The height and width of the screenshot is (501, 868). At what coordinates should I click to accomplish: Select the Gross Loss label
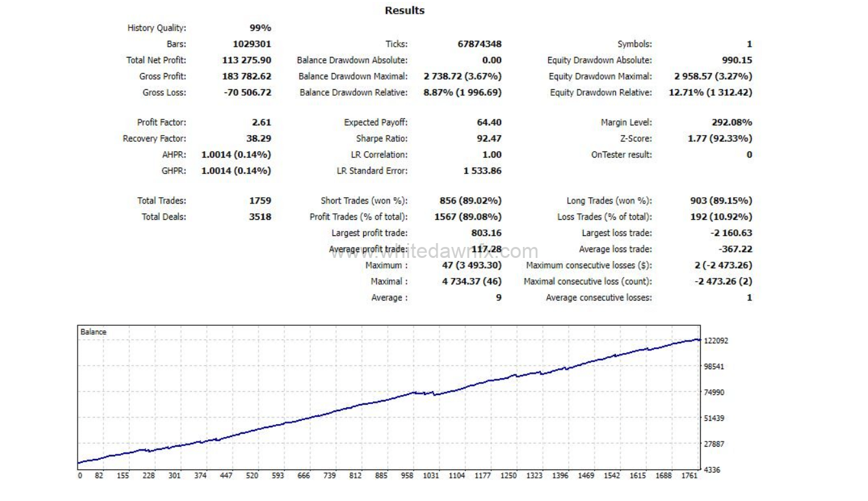(164, 92)
